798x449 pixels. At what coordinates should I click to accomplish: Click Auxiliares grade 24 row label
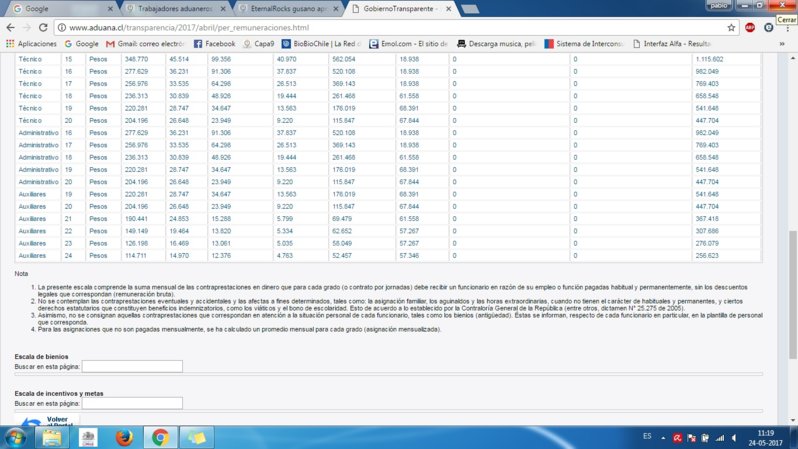pyautogui.click(x=32, y=256)
